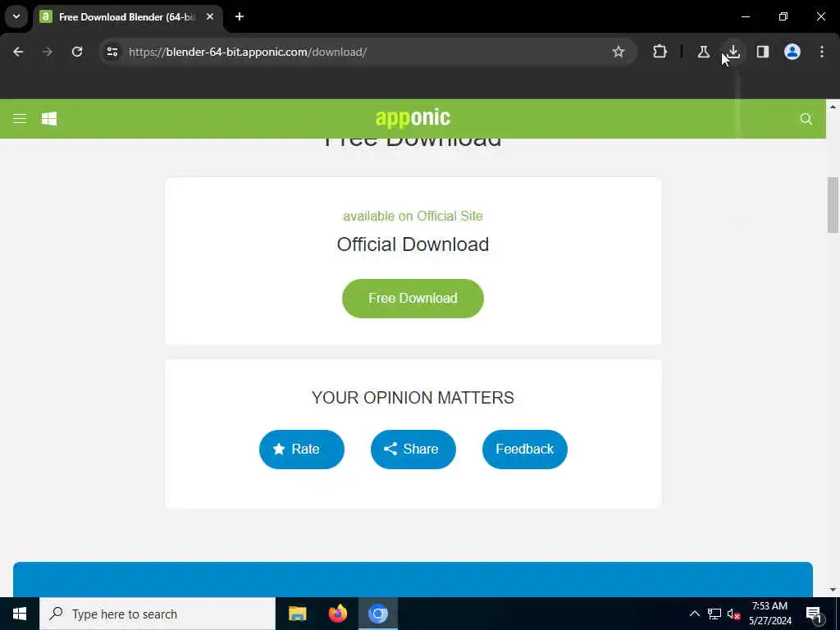This screenshot has height=630, width=840.
Task: Open the network tray icon
Action: click(x=714, y=614)
